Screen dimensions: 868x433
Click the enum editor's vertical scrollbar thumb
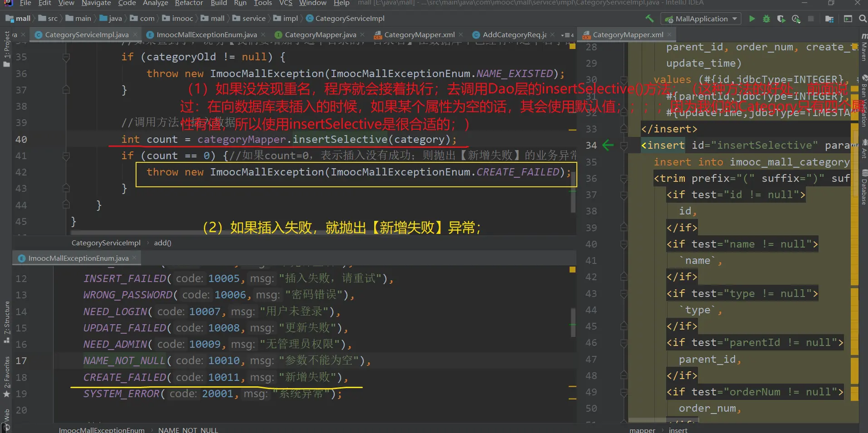[573, 322]
